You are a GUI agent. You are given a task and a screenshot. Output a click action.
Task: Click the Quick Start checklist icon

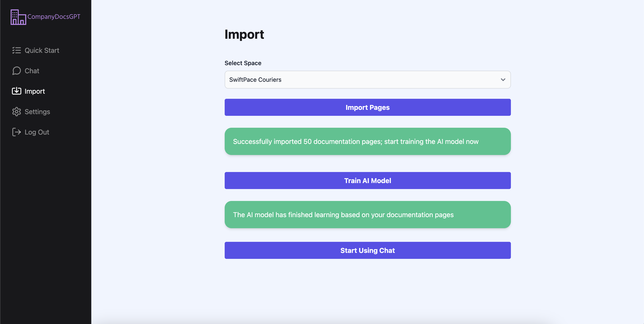16,50
